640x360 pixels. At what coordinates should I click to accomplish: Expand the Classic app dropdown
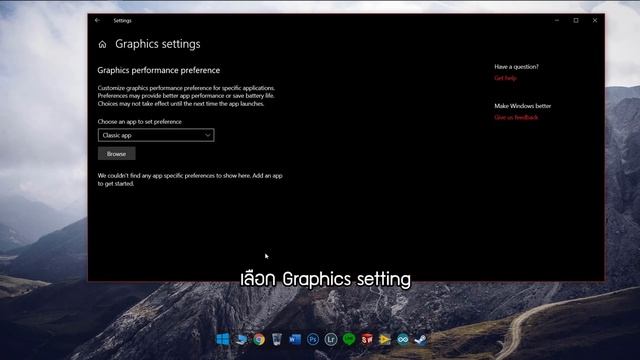pos(156,135)
